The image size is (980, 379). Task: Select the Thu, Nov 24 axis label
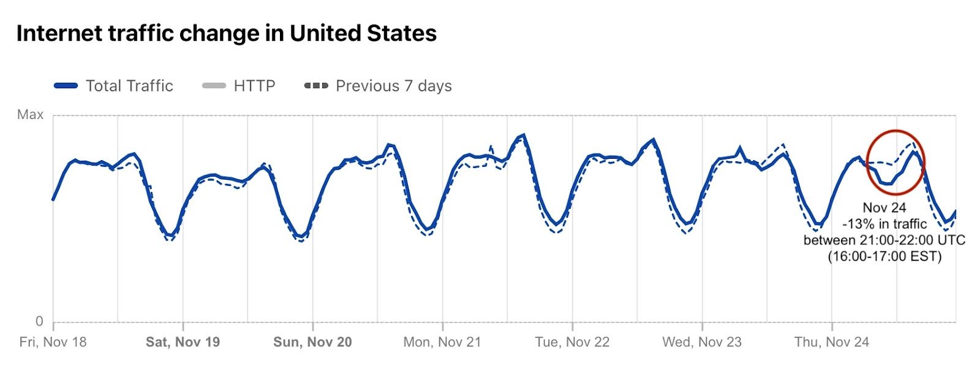point(832,342)
